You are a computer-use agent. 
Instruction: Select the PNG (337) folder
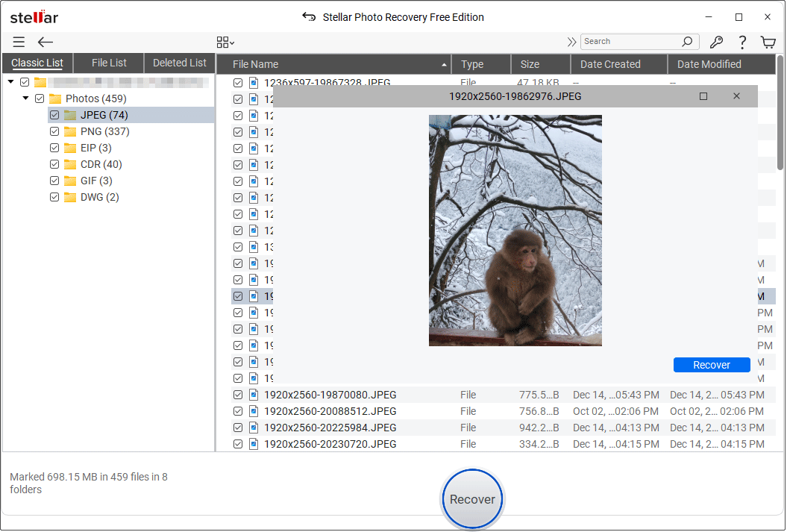[x=105, y=131]
